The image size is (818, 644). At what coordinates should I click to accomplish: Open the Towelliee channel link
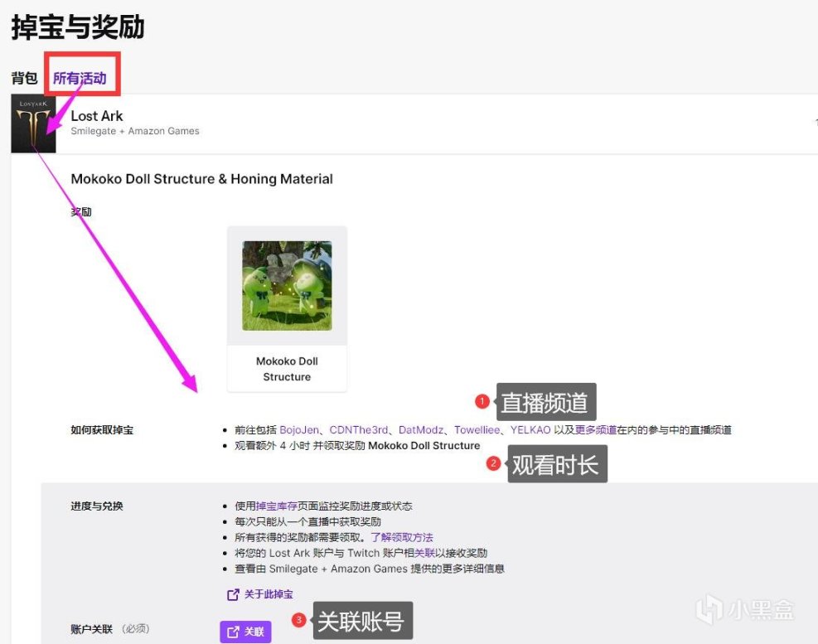click(x=477, y=430)
